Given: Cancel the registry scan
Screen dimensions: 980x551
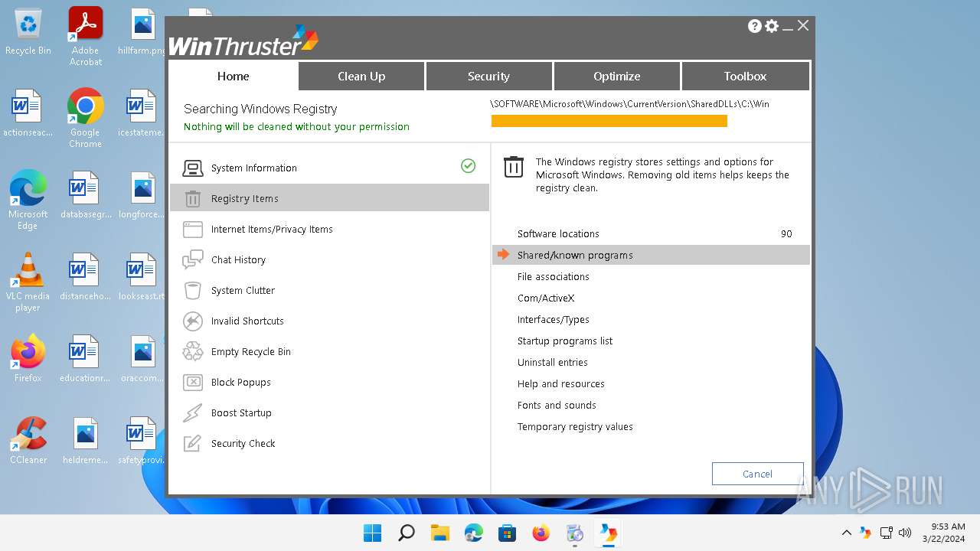Looking at the screenshot, I should pyautogui.click(x=758, y=474).
